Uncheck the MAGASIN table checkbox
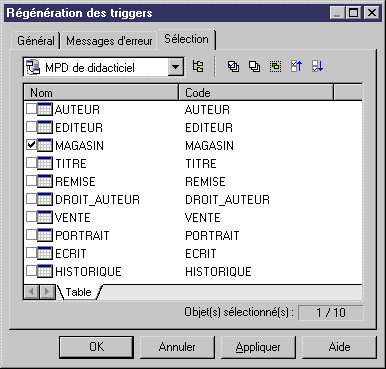The image size is (386, 369). (31, 145)
